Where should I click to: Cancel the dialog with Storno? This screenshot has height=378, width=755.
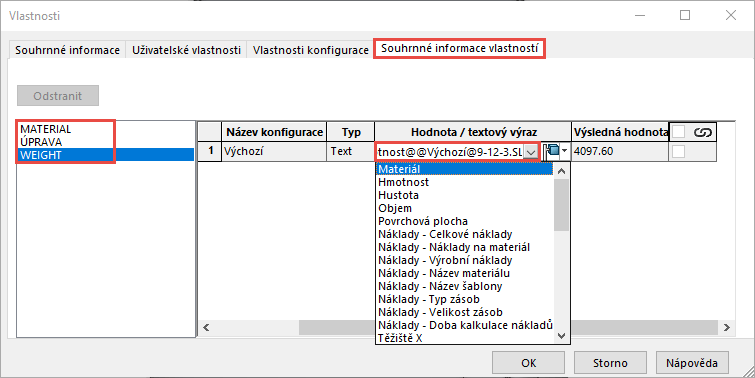point(610,363)
